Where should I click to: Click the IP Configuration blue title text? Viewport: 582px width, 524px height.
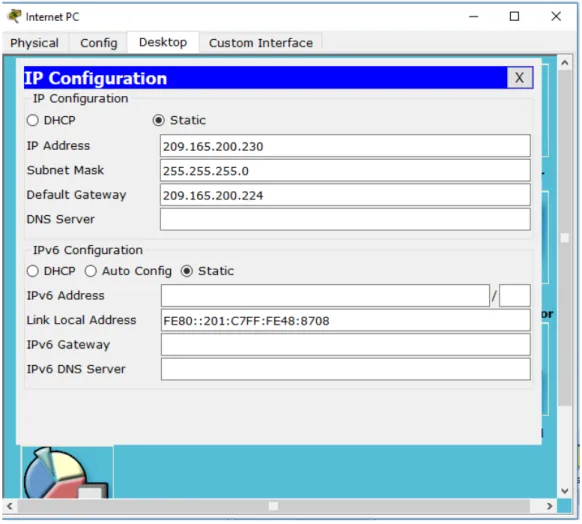click(x=96, y=78)
